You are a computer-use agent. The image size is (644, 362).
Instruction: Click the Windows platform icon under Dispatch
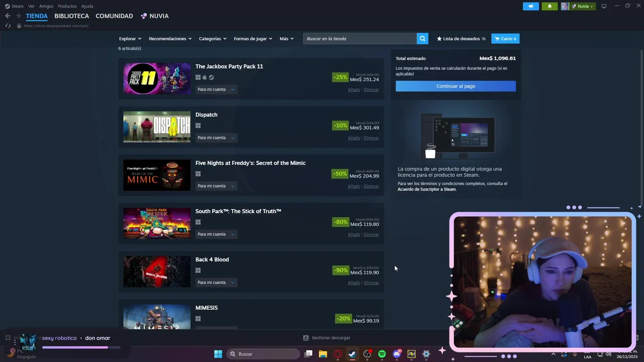coord(198,126)
